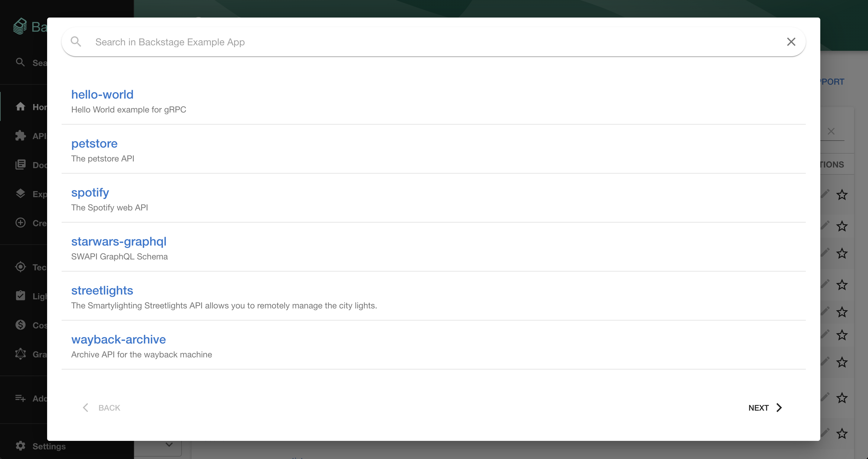Clear search with the X button

coord(791,42)
